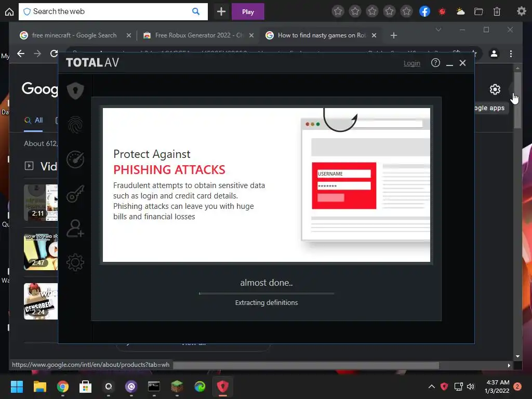This screenshot has height=399, width=532.
Task: Click the blue search magnifier icon
Action: [196, 11]
